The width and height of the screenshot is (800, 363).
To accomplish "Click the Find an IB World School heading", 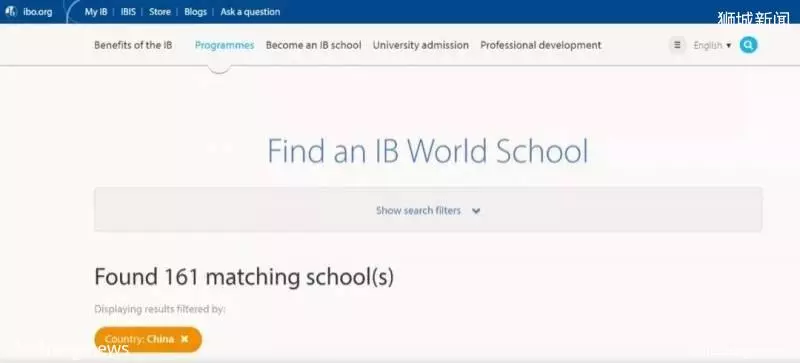I will (x=428, y=151).
